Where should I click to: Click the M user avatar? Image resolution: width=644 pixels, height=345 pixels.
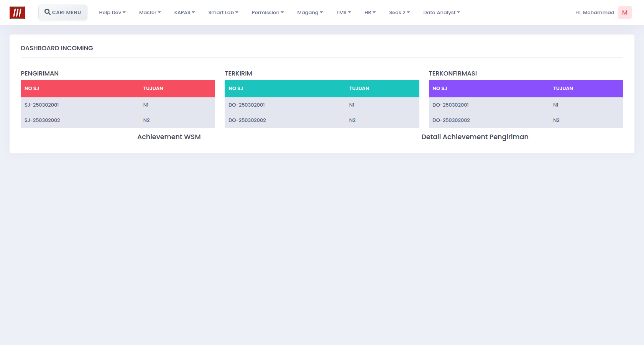[625, 13]
